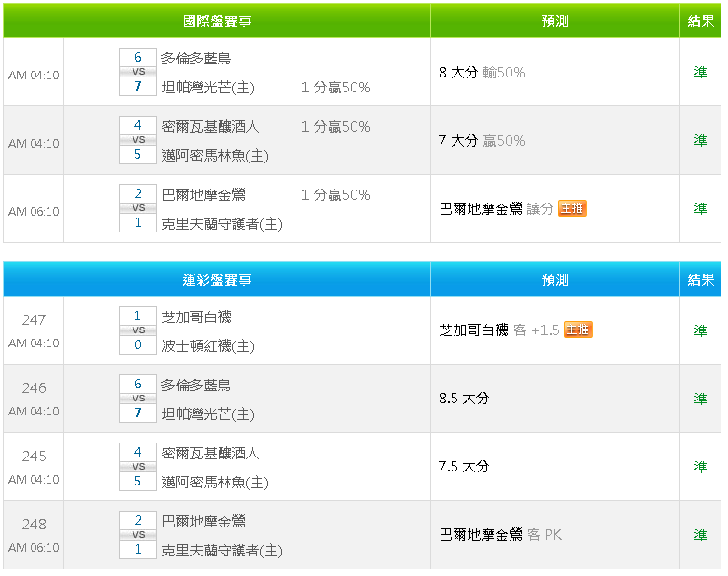Select the 7.5 大分 prediction

(x=464, y=466)
